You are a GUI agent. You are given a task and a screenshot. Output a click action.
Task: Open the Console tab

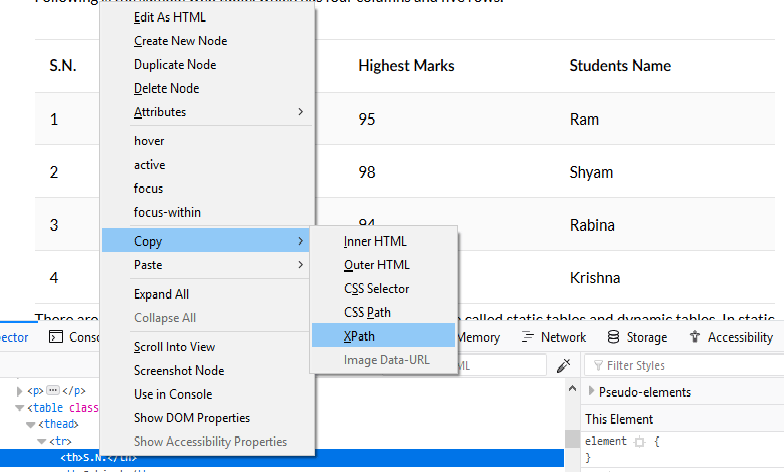[75, 338]
